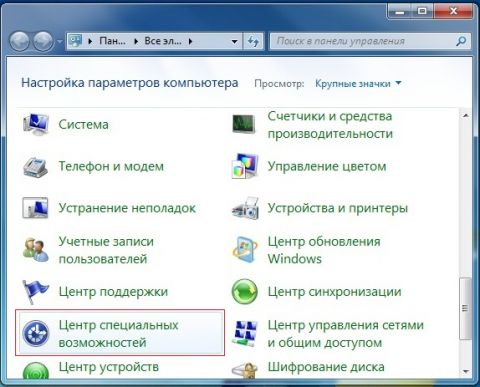Select the Все эл... breadcrumb segment
480x387 pixels.
(163, 41)
